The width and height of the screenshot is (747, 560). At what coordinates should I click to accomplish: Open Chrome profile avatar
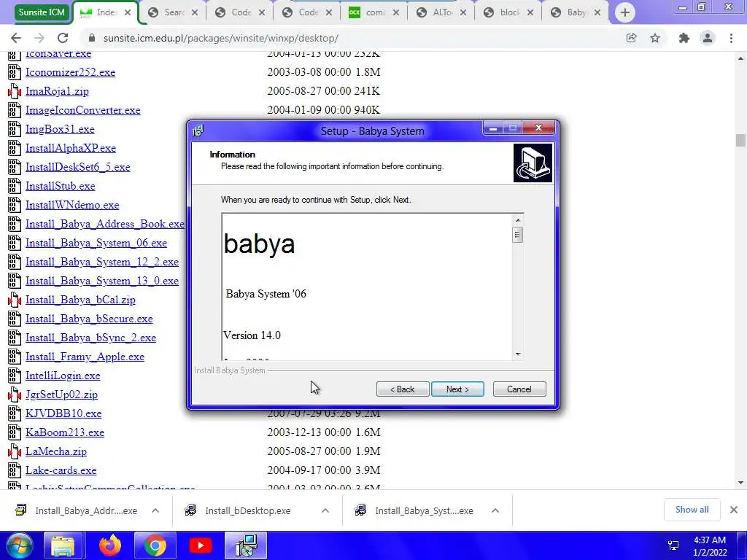[x=708, y=38]
